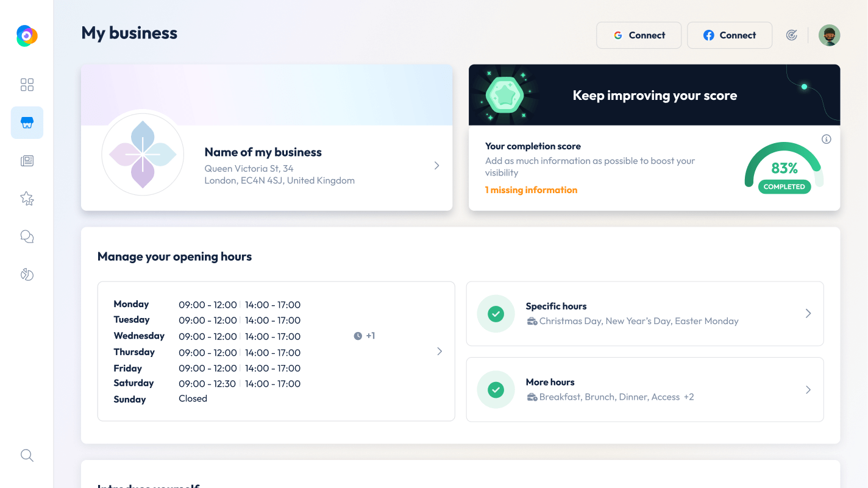Image resolution: width=868 pixels, height=488 pixels.
Task: Open the chat messages icon in sidebar
Action: (x=27, y=236)
